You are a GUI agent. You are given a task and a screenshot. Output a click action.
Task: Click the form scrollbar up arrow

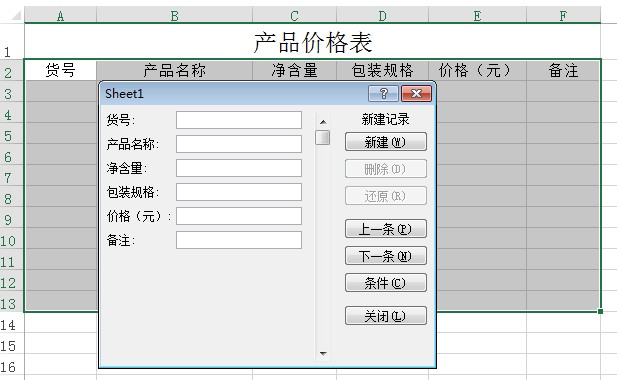tap(323, 122)
